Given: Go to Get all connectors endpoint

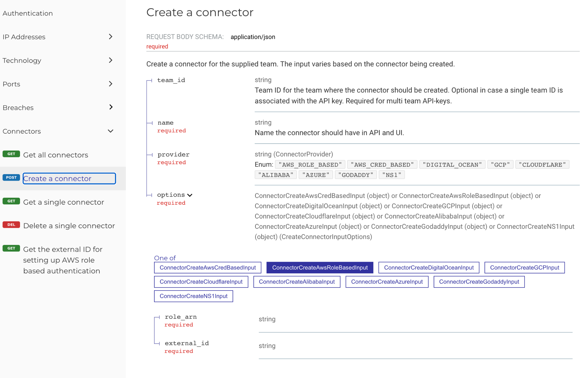Looking at the screenshot, I should point(56,155).
